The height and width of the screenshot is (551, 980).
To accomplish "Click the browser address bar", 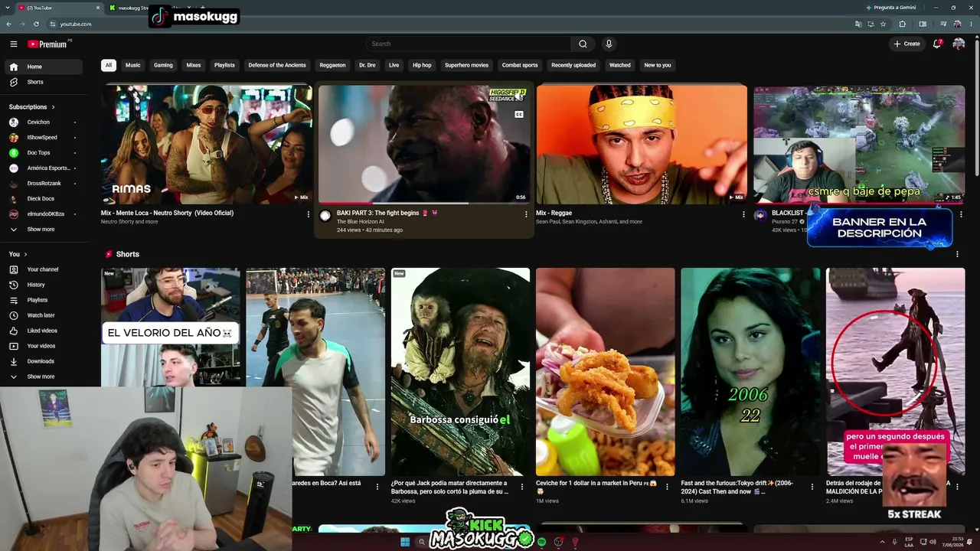I will [452, 24].
